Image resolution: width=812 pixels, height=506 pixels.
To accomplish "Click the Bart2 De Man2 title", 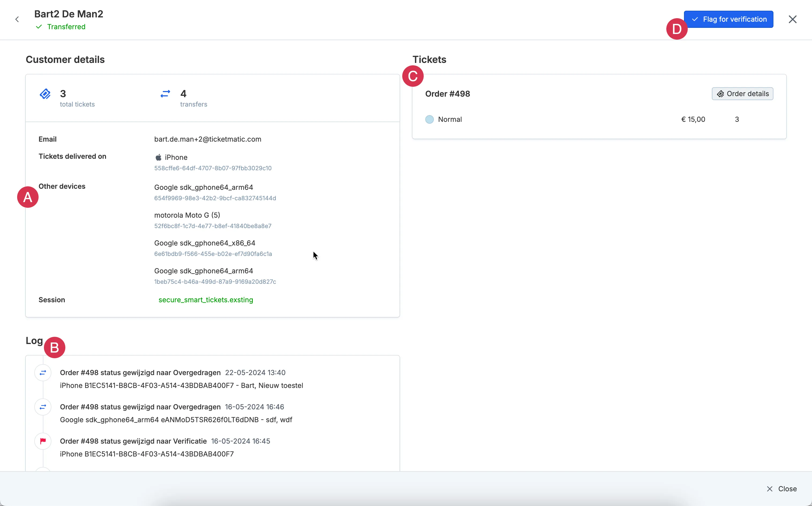I will click(69, 14).
